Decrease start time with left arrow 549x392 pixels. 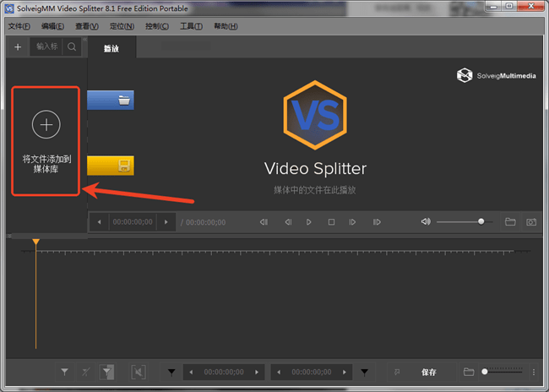pyautogui.click(x=191, y=372)
